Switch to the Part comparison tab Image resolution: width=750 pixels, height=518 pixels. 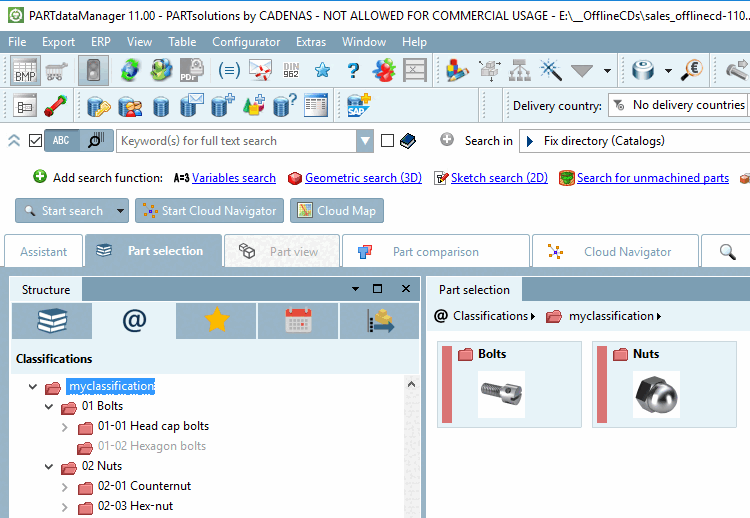coord(436,252)
